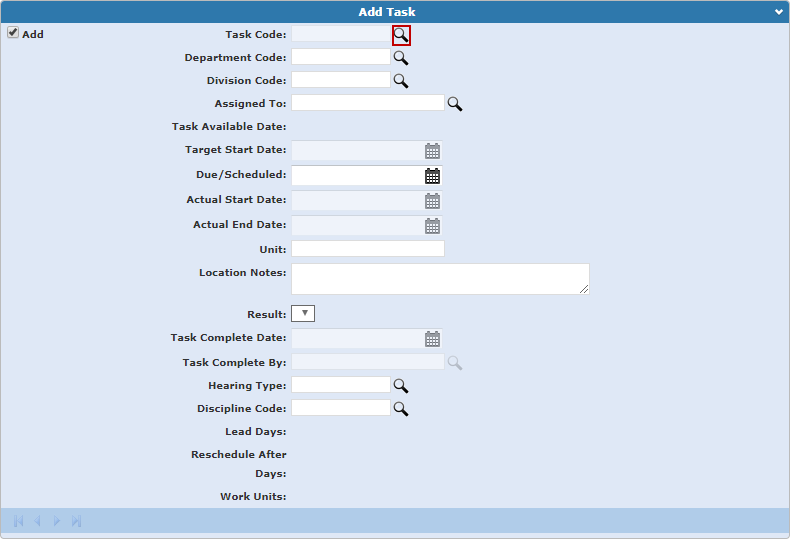Open the Department Code search icon
Screen dimensions: 790x539
(400, 58)
